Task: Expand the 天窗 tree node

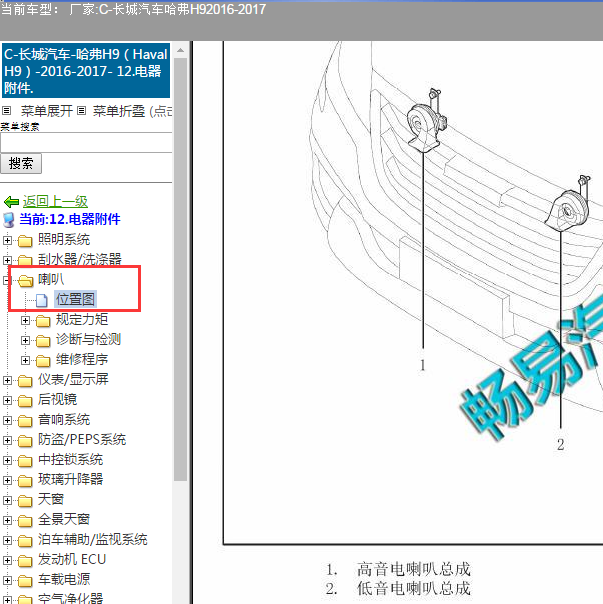Action: (x=7, y=501)
